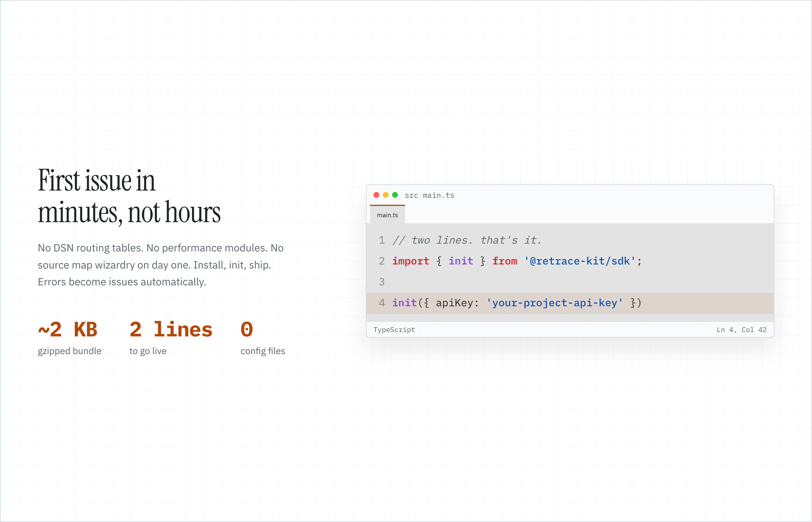
Task: Click the yellow minimize dot in code window
Action: click(x=386, y=195)
